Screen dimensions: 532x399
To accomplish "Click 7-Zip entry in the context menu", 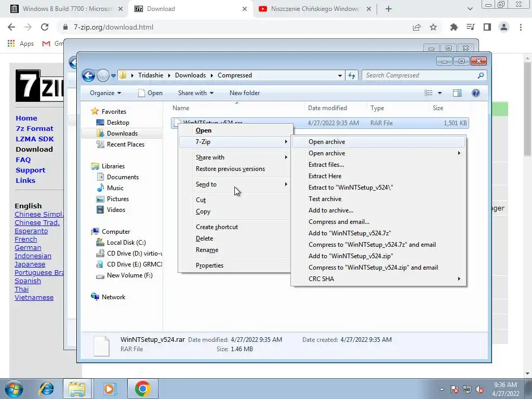I will tap(234, 142).
